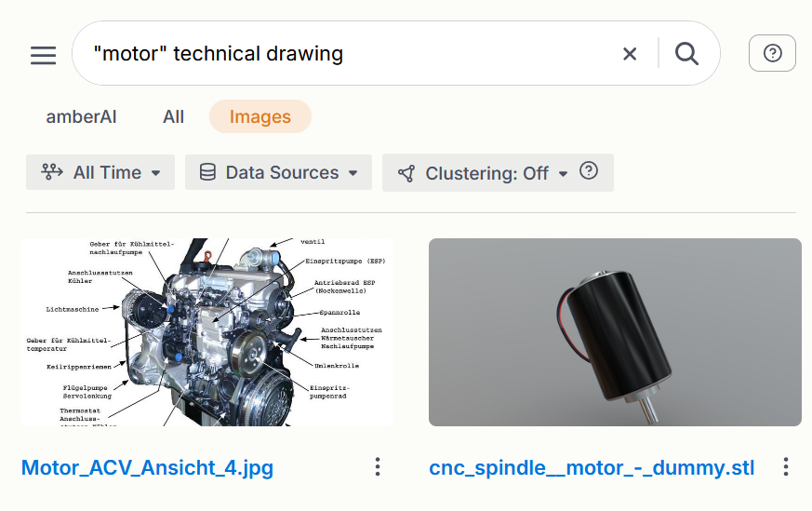Open more options for cnc_spindle__motor_-_dummy.stl
Image resolution: width=812 pixels, height=511 pixels.
(x=786, y=466)
